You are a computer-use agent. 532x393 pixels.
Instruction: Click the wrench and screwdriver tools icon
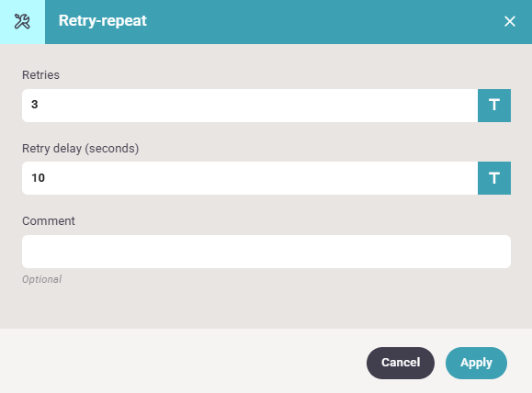[22, 22]
